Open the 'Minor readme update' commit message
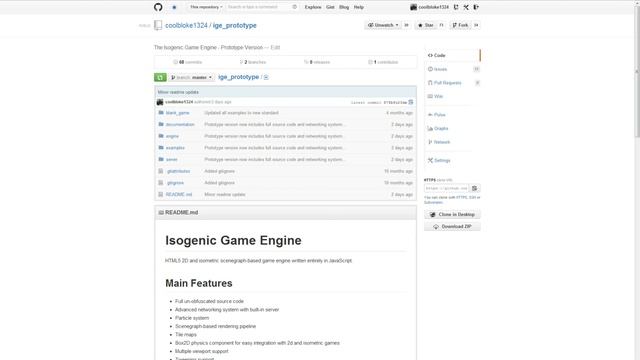 pos(178,92)
